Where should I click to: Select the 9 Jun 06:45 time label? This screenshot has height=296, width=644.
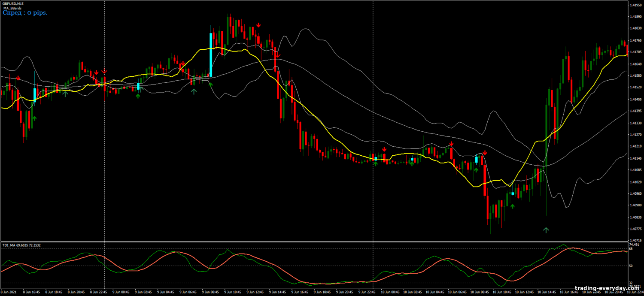click(188, 293)
